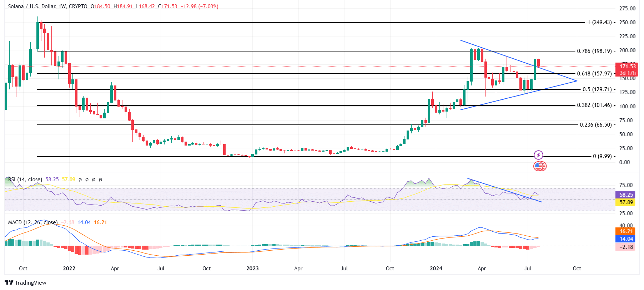
Task: Select the Fib level label 0.618 (157.97)
Action: [594, 74]
